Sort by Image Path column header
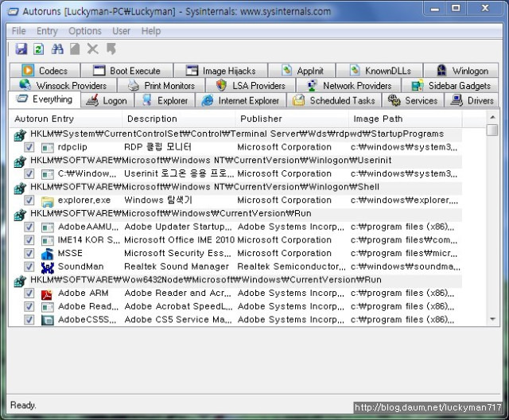 (x=405, y=119)
